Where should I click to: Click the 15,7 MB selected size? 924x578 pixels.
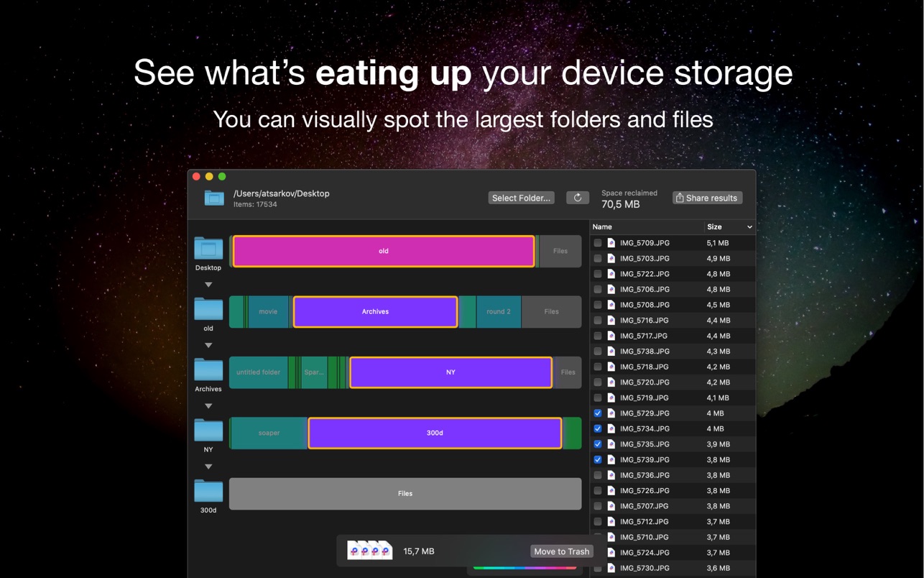coord(419,551)
